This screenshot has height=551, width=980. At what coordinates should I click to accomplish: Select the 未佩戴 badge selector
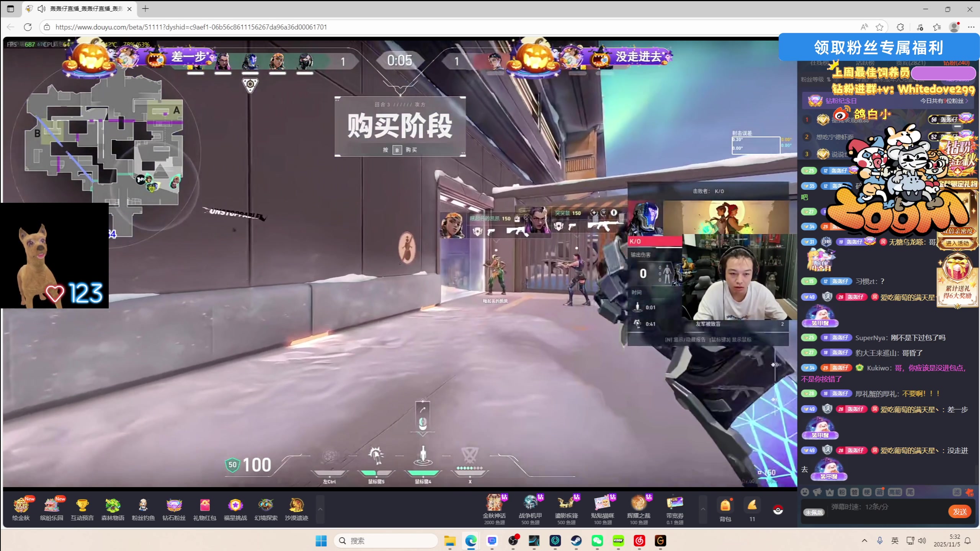click(814, 512)
